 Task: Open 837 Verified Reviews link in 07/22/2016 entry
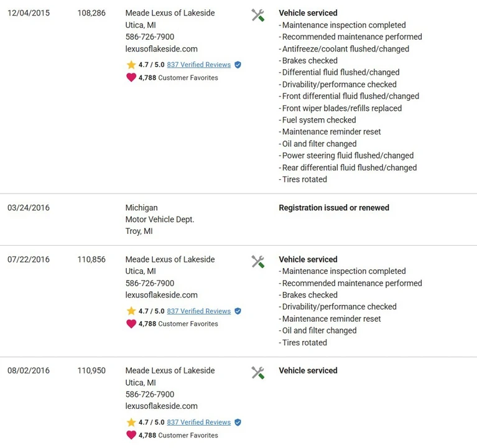pos(198,310)
